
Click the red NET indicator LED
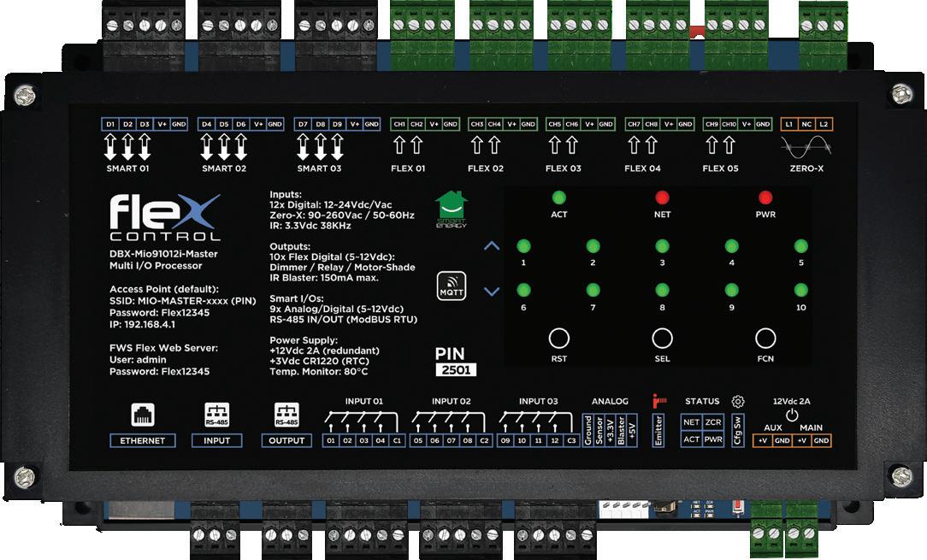pos(662,197)
